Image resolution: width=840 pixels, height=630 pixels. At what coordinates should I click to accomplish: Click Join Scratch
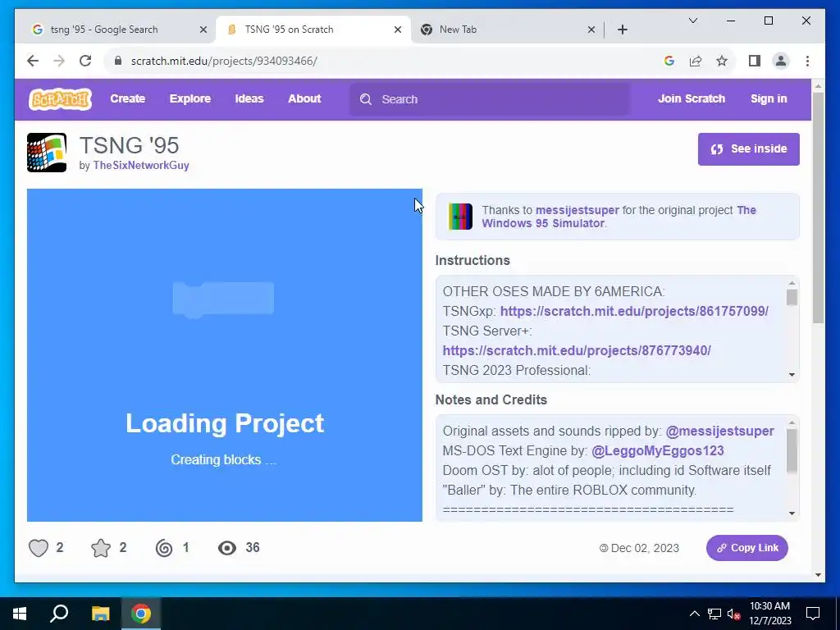tap(692, 99)
